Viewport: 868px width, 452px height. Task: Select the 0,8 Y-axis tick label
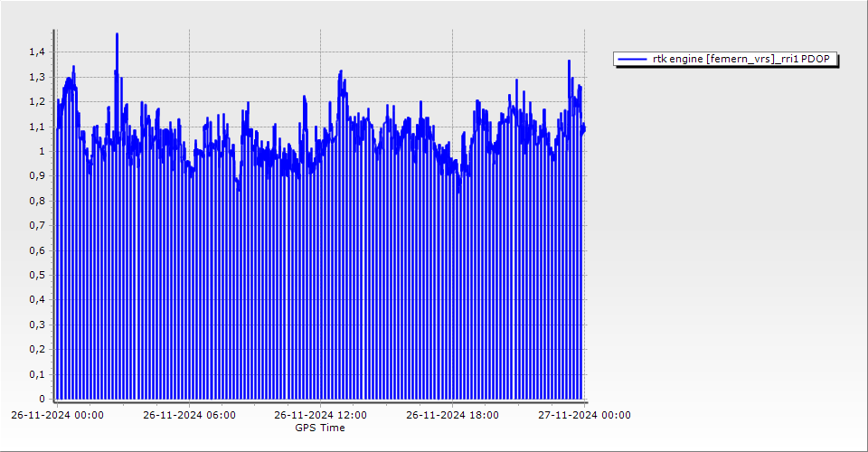35,202
